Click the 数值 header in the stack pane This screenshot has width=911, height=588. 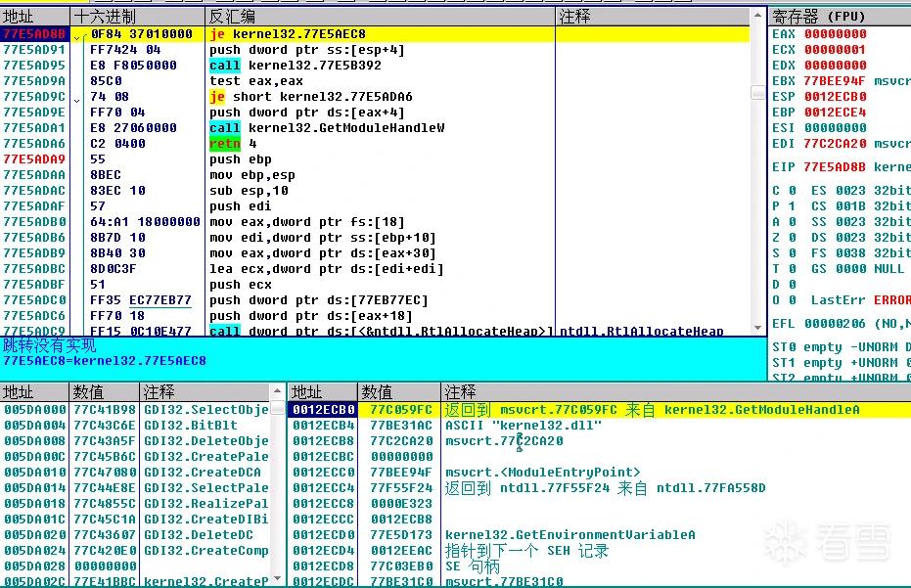(x=398, y=391)
